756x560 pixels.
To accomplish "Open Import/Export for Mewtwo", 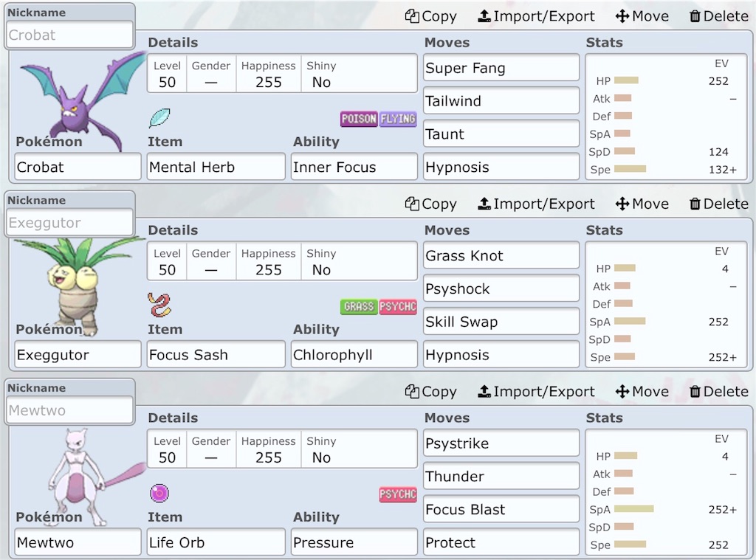I will pos(536,392).
